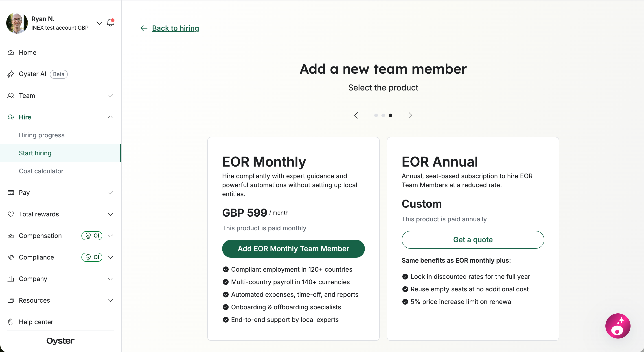Select the third carousel dot
This screenshot has height=352, width=644.
(x=390, y=115)
